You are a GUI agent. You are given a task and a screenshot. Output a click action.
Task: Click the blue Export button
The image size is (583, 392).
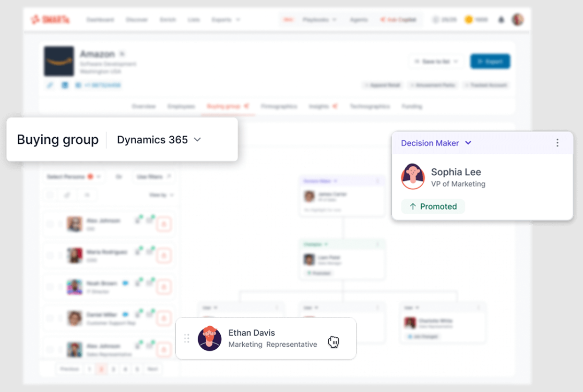[x=490, y=62]
